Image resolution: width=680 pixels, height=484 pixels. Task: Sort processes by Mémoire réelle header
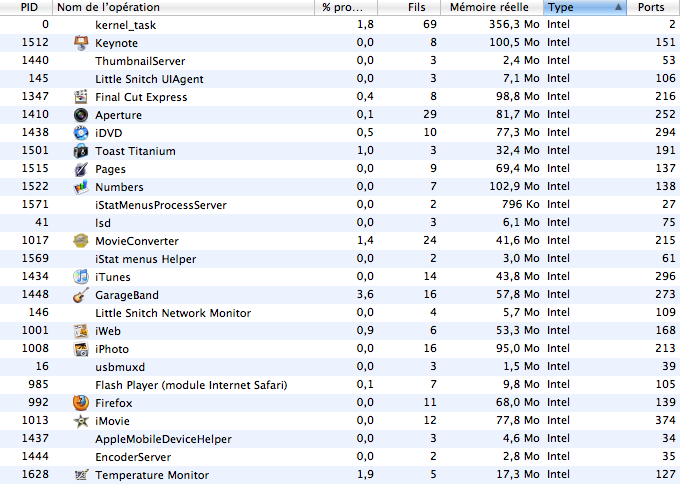click(x=488, y=7)
